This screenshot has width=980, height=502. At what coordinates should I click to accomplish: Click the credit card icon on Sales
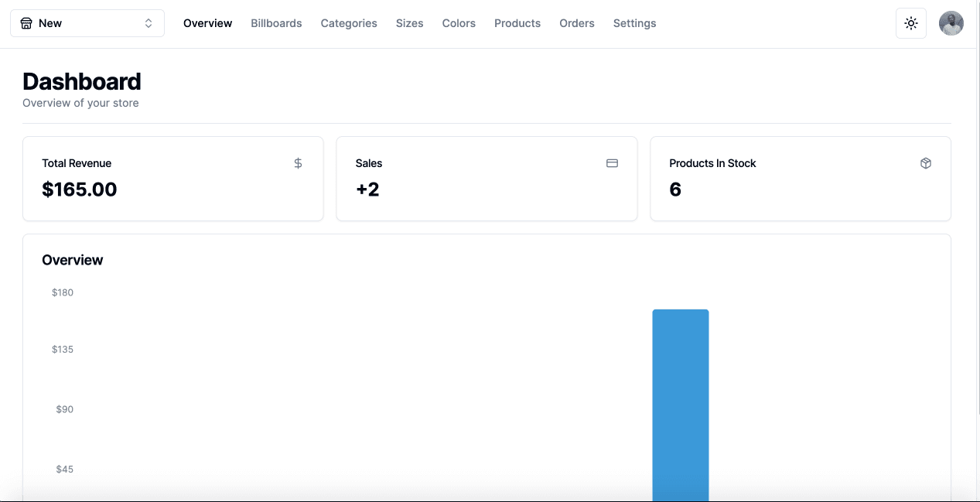click(612, 163)
